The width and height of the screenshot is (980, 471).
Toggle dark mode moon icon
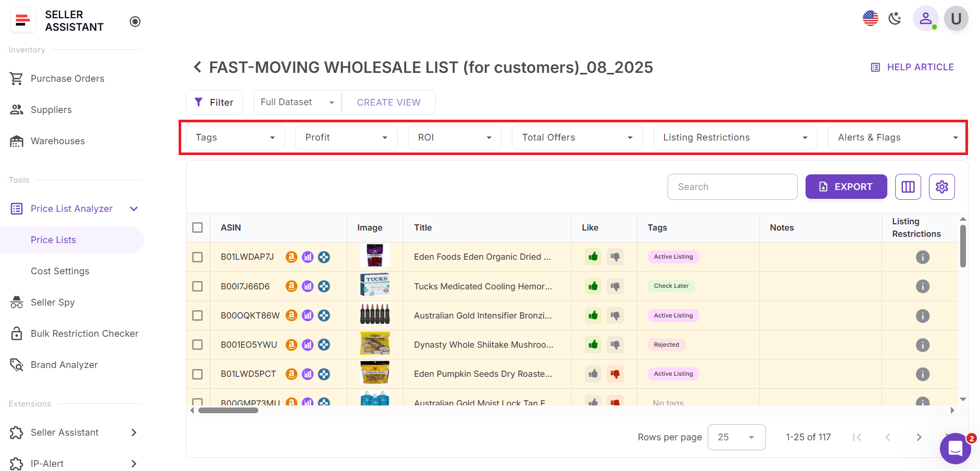(895, 19)
